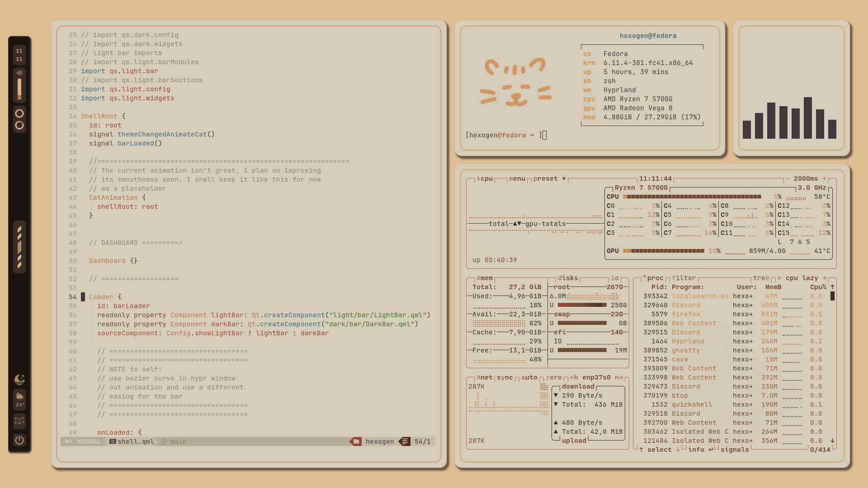Click the folder icon beside hexogen in the statusline

tap(356, 441)
